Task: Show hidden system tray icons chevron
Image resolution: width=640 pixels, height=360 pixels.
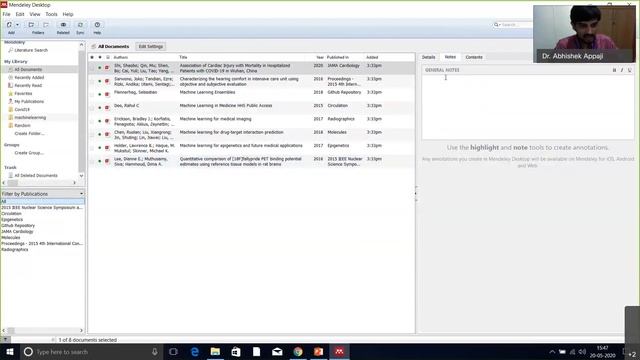Action: click(x=552, y=352)
